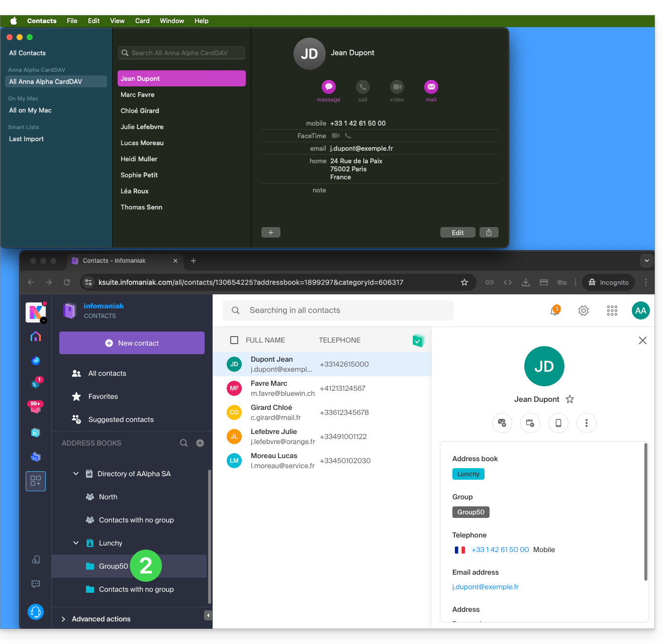Expand Advanced actions section
This screenshot has height=644, width=670.
(x=64, y=619)
